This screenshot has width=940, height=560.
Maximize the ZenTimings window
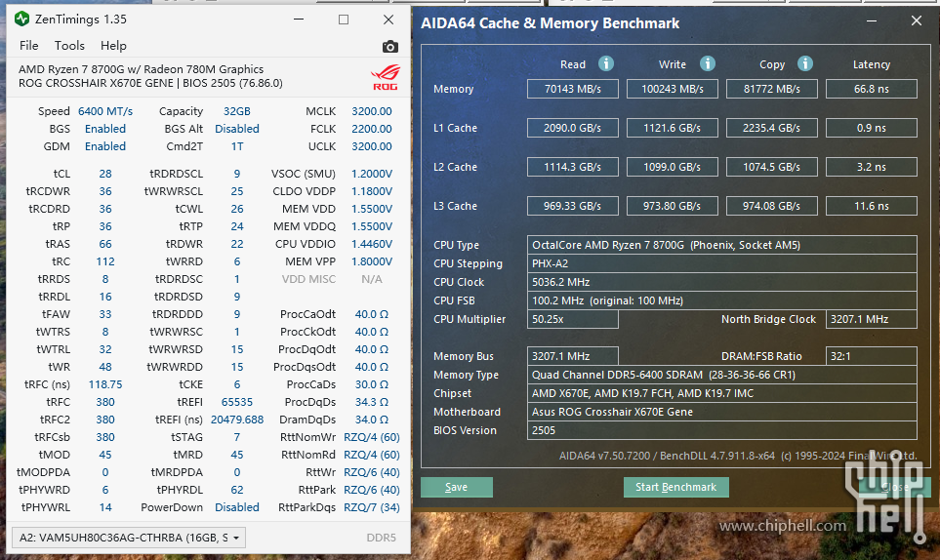coord(344,20)
